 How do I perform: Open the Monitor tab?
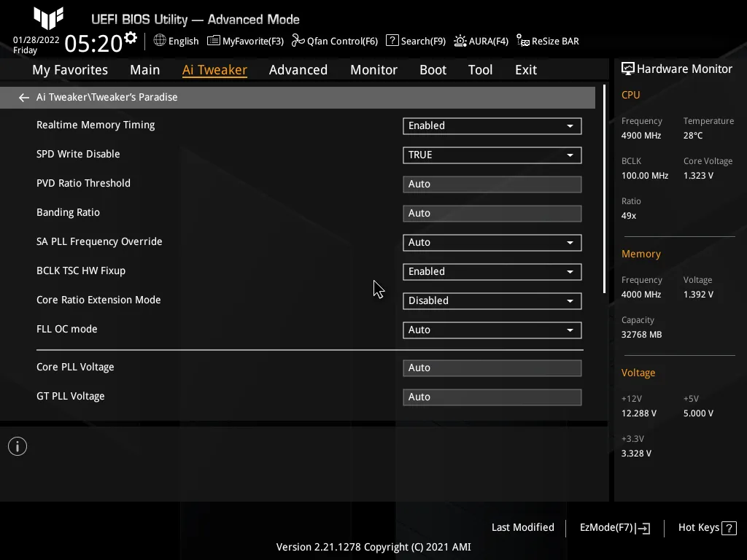pos(373,70)
